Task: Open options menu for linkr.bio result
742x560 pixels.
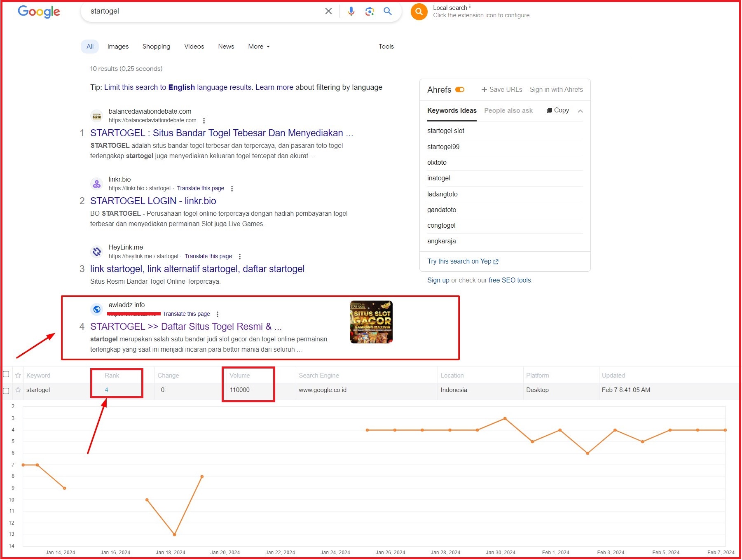Action: (x=232, y=189)
